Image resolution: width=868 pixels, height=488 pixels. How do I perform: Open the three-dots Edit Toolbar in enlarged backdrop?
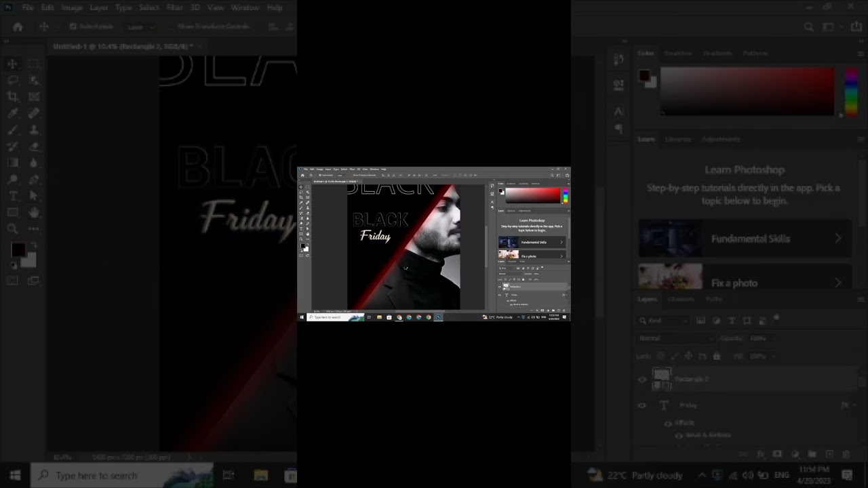(x=34, y=229)
